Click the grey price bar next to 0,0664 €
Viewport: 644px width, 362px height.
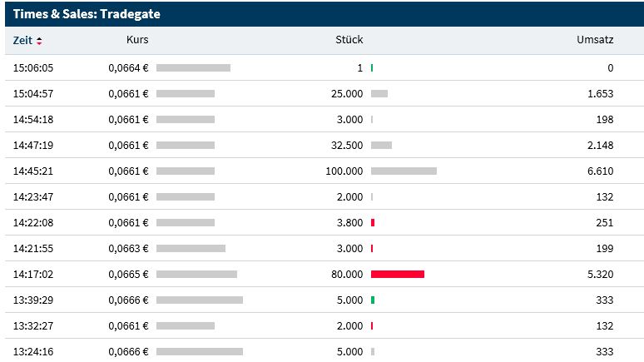pyautogui.click(x=193, y=68)
